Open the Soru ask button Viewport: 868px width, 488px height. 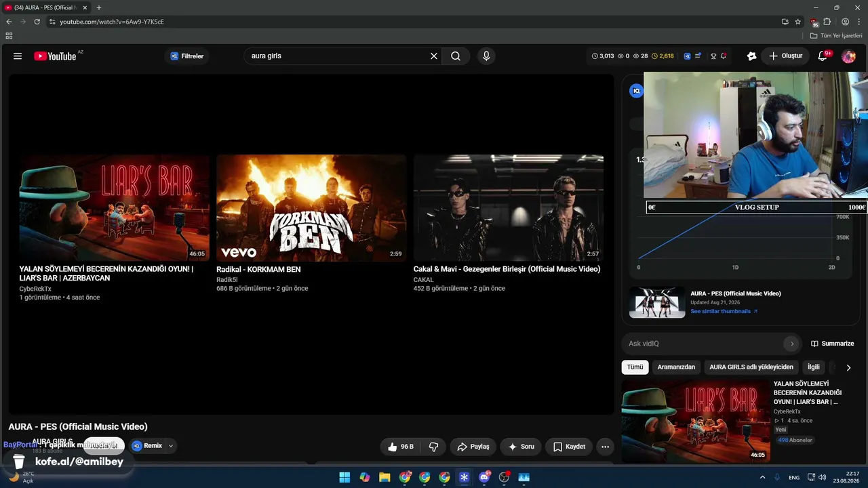[520, 447]
